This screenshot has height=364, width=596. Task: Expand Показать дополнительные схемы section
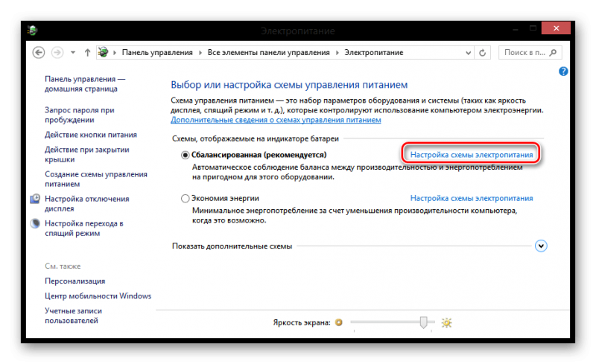(x=542, y=246)
